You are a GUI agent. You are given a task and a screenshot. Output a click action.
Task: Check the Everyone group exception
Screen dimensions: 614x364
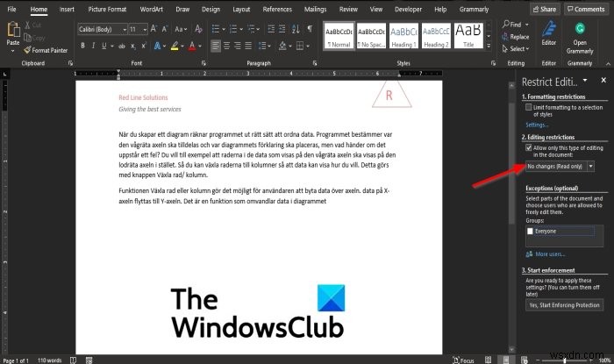click(530, 232)
